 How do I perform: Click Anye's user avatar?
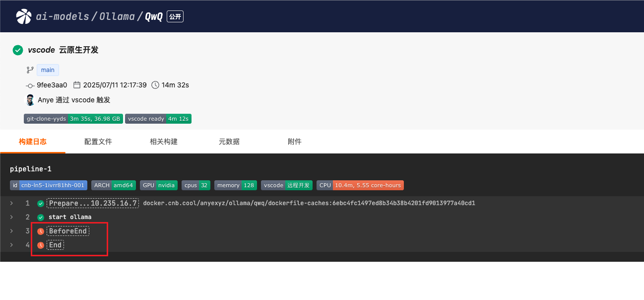click(x=30, y=100)
